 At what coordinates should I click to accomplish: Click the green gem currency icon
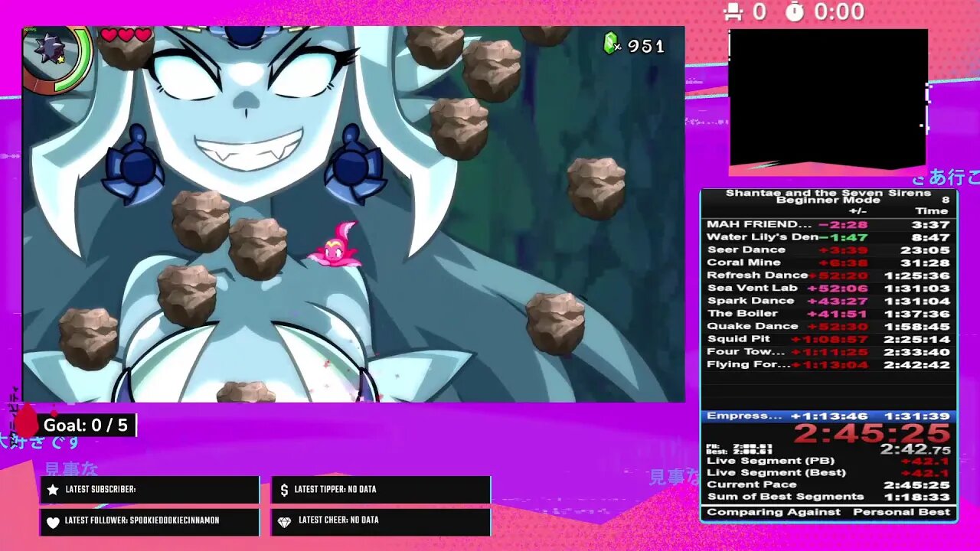point(611,44)
